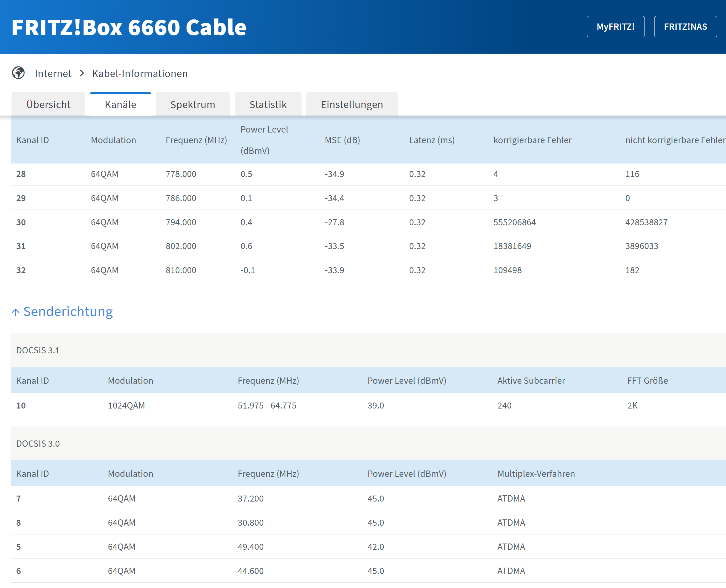Click frequency value 810.000

point(181,270)
